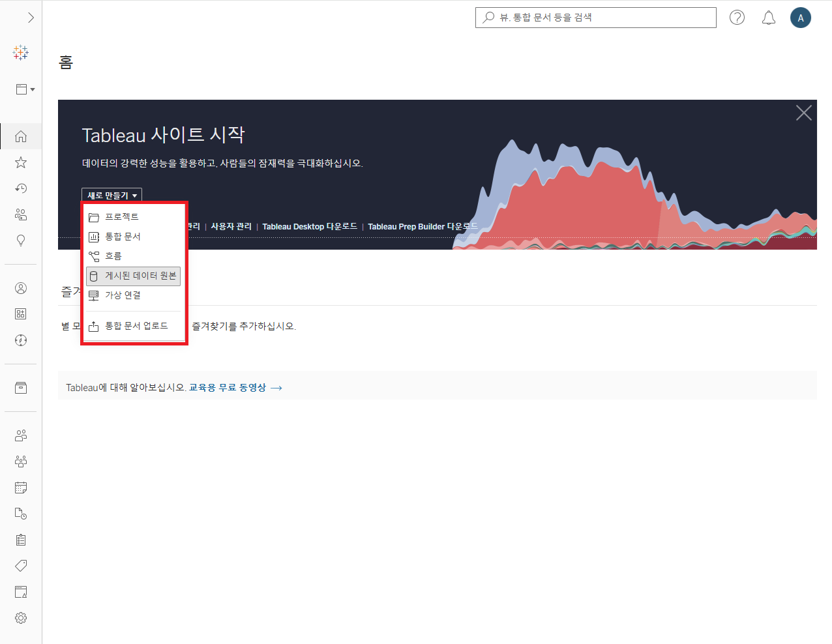Open Site Status sidebar icon
832x644 pixels.
(x=21, y=592)
